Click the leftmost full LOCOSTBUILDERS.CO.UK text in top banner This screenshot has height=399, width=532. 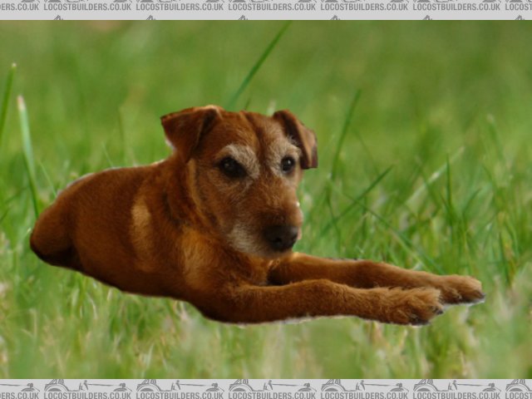click(x=88, y=6)
